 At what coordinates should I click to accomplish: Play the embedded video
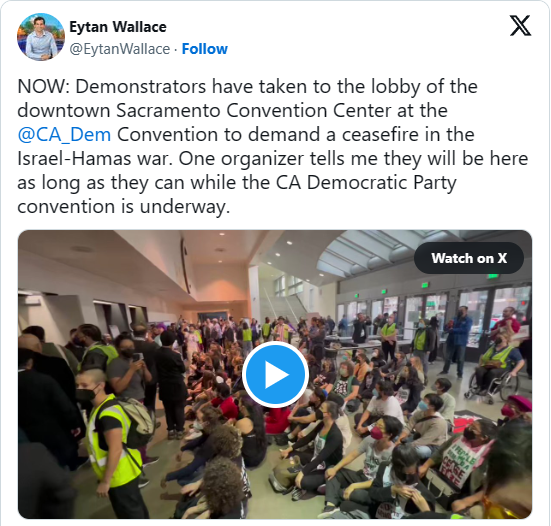point(276,375)
